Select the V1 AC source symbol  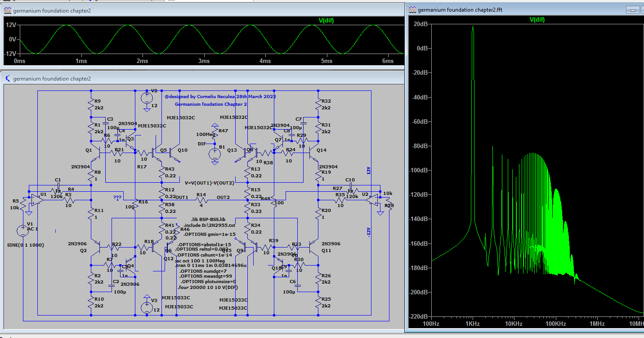pyautogui.click(x=23, y=231)
